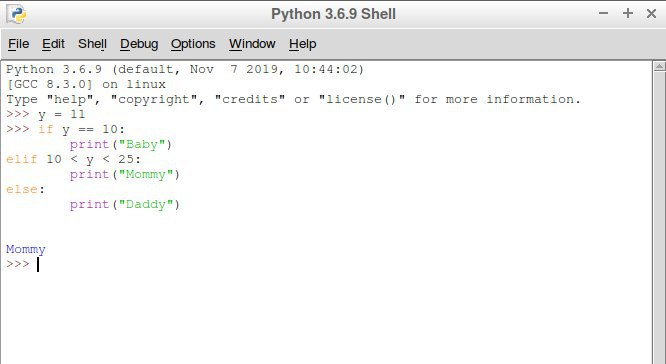Open the Help menu
The height and width of the screenshot is (364, 666).
[302, 44]
